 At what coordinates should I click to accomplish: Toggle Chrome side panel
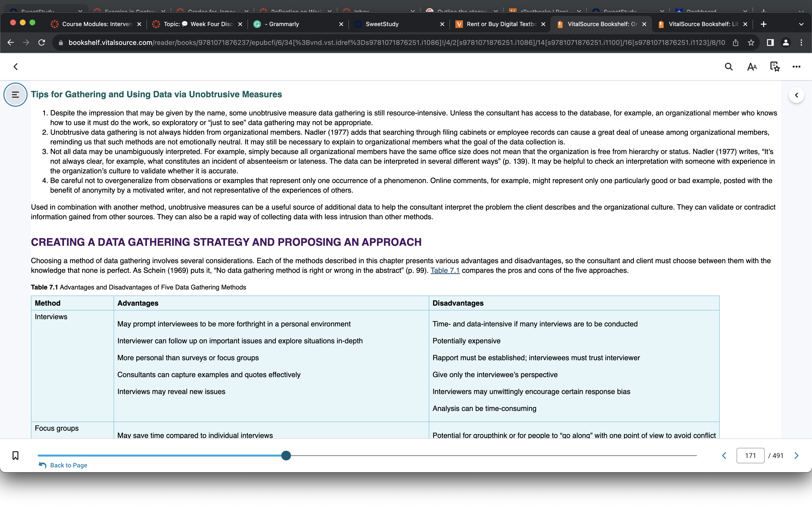click(770, 42)
